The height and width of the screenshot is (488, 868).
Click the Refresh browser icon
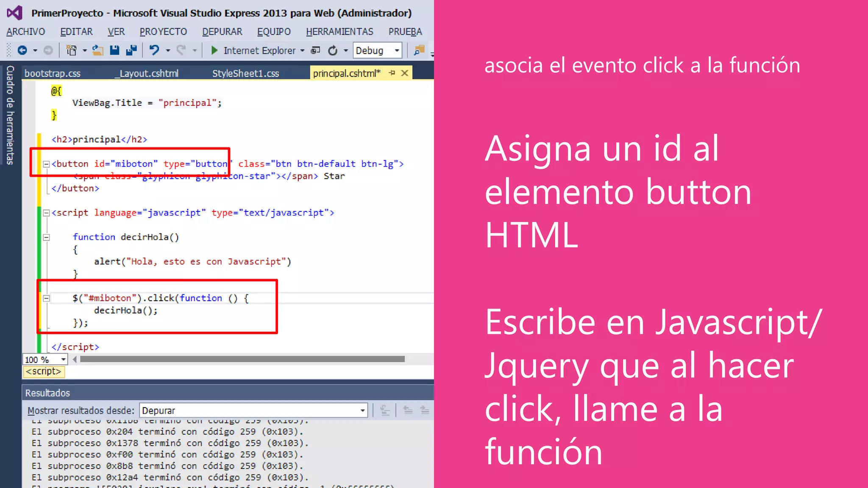tap(333, 50)
